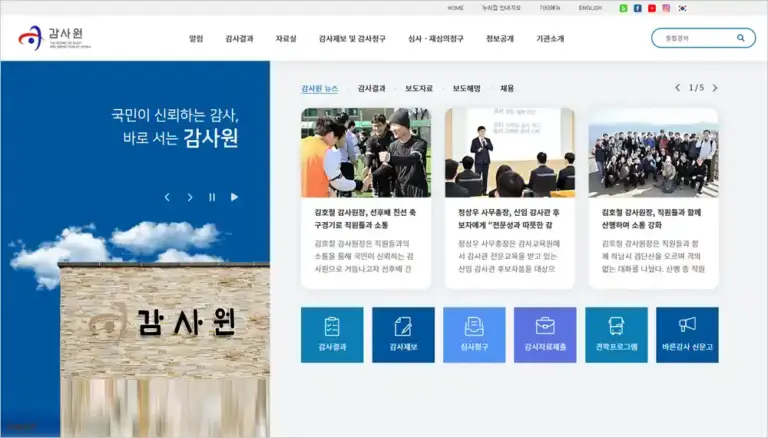Play the banner slideshow

(235, 197)
